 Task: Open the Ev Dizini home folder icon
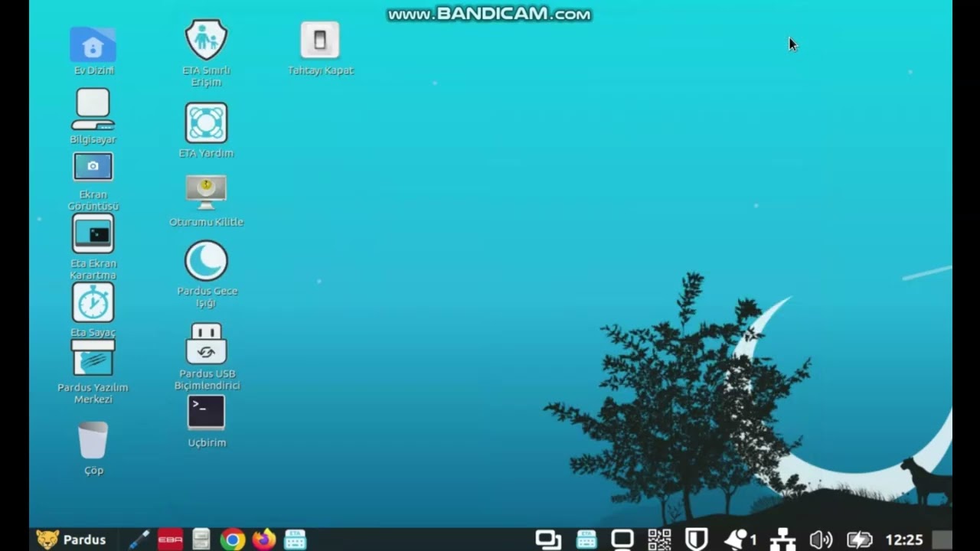(x=93, y=44)
